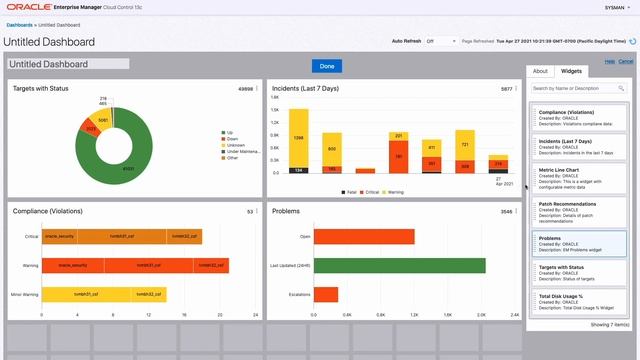The height and width of the screenshot is (360, 640).
Task: Grab the Metric Line Chart drag handle
Action: (535, 178)
